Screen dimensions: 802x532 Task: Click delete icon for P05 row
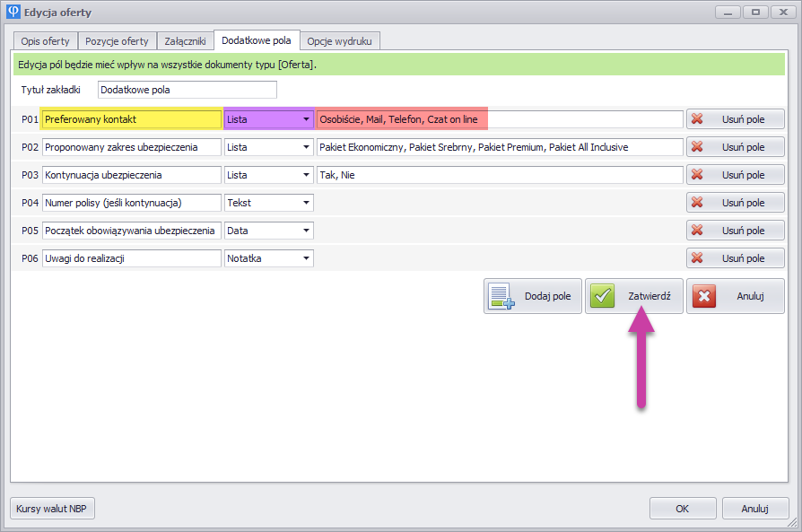(x=697, y=231)
